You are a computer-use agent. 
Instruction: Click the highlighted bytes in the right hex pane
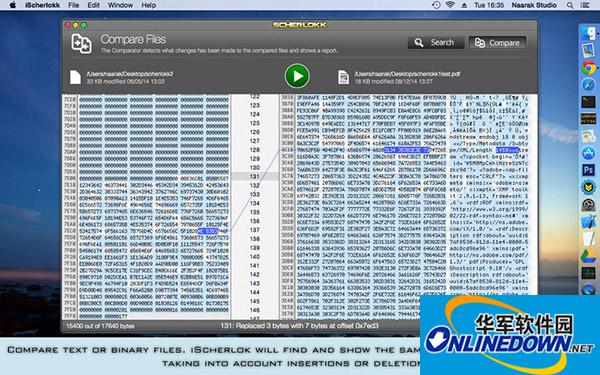pyautogui.click(x=406, y=150)
